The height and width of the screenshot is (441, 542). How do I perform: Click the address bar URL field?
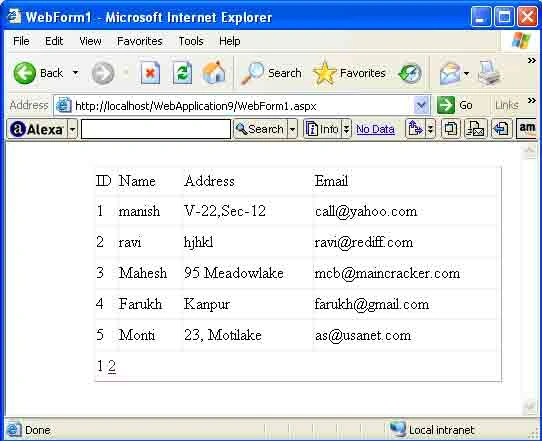pyautogui.click(x=242, y=105)
